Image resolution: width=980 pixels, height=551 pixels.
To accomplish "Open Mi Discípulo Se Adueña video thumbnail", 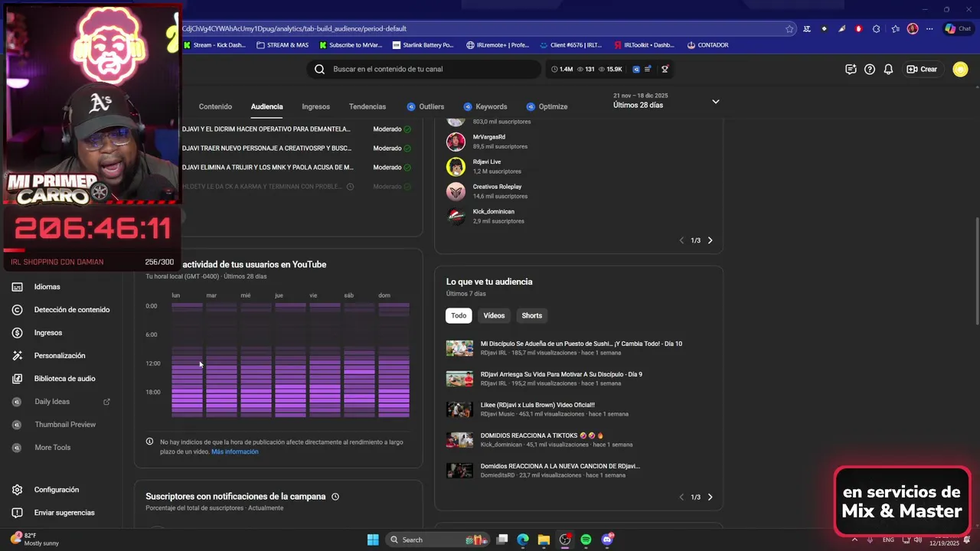I will pos(459,348).
